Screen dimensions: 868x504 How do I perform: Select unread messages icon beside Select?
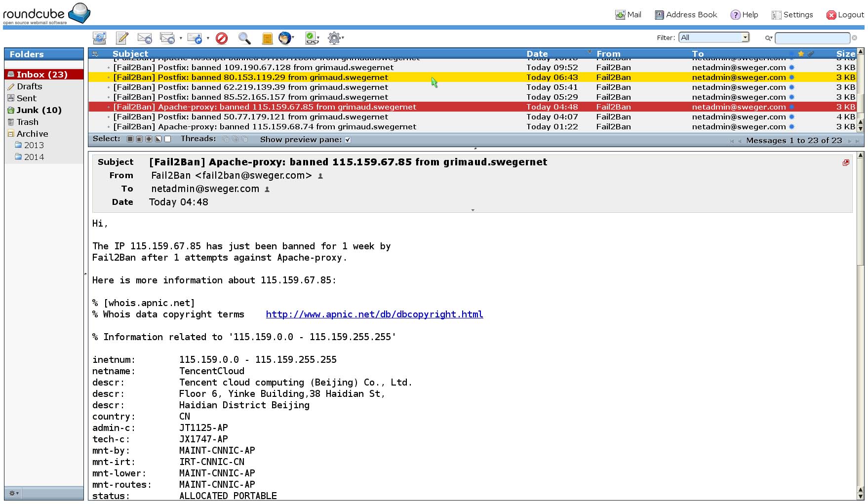[149, 139]
